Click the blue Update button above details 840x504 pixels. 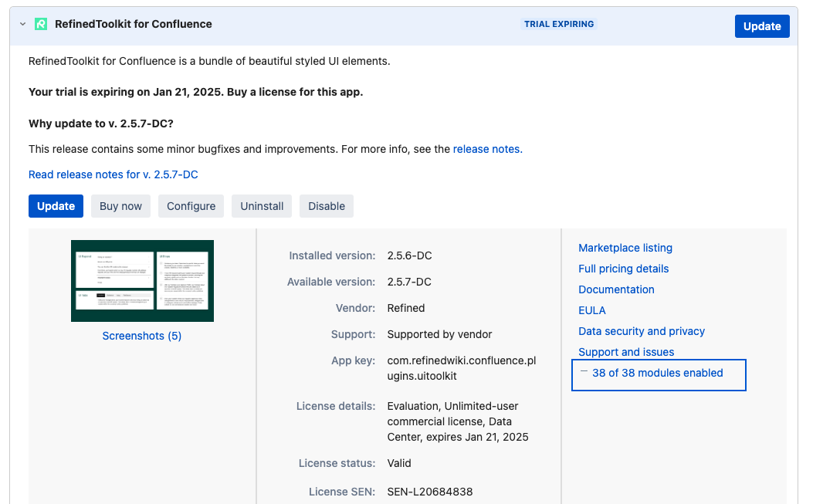click(56, 206)
